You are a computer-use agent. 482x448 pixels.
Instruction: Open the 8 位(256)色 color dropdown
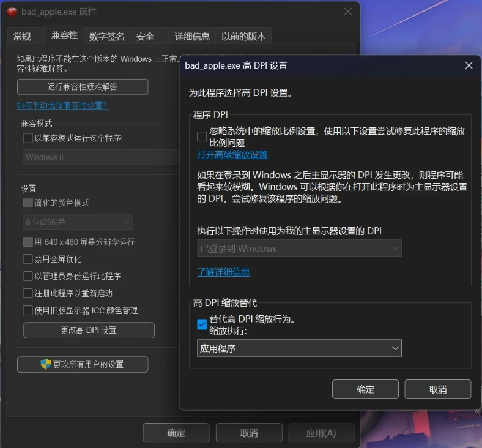point(78,222)
